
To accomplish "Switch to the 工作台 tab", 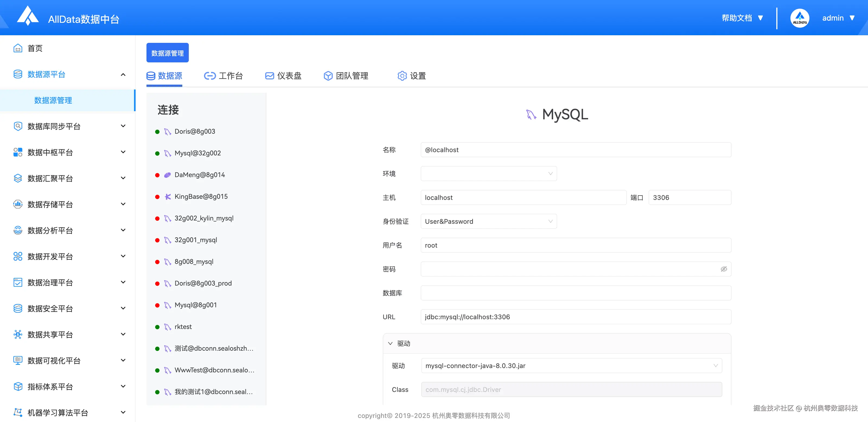I will (224, 76).
